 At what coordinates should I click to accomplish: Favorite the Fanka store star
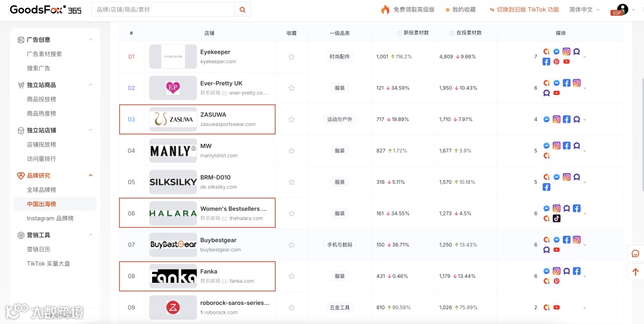click(292, 276)
